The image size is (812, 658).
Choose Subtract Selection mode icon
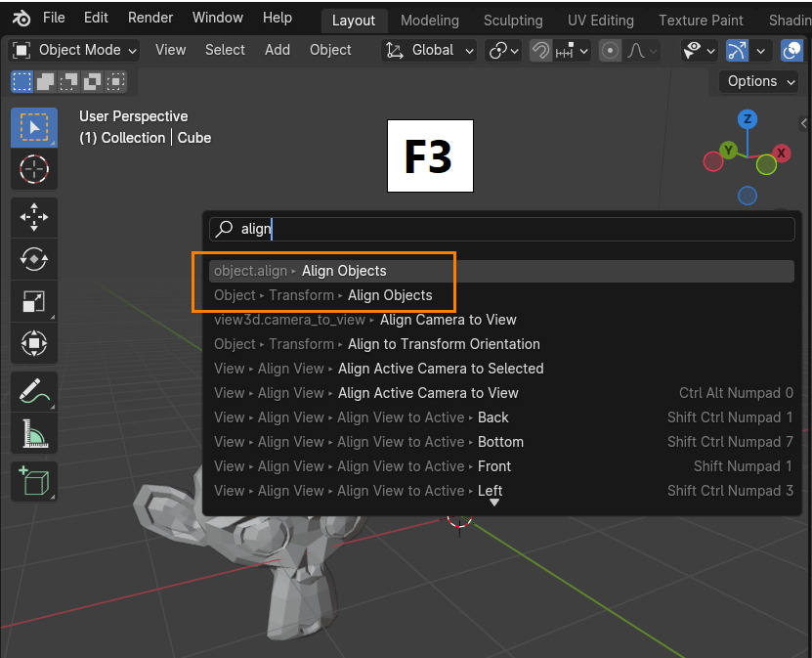tap(68, 82)
